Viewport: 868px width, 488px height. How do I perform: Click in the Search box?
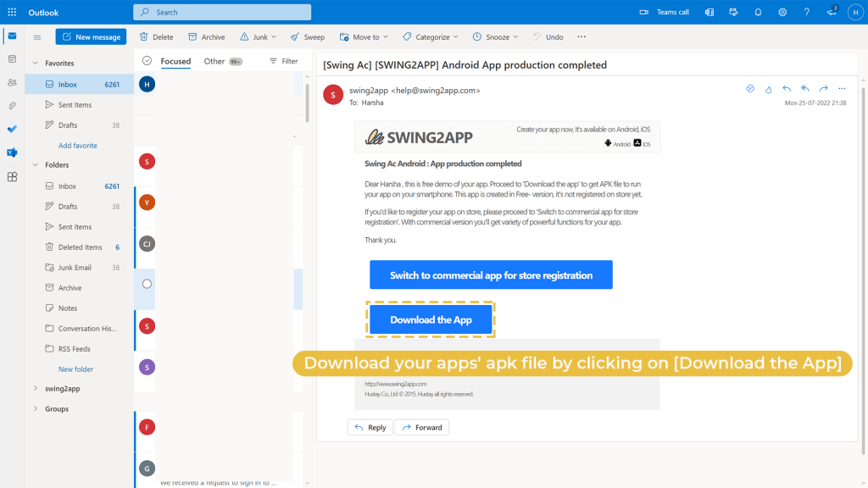(x=222, y=12)
